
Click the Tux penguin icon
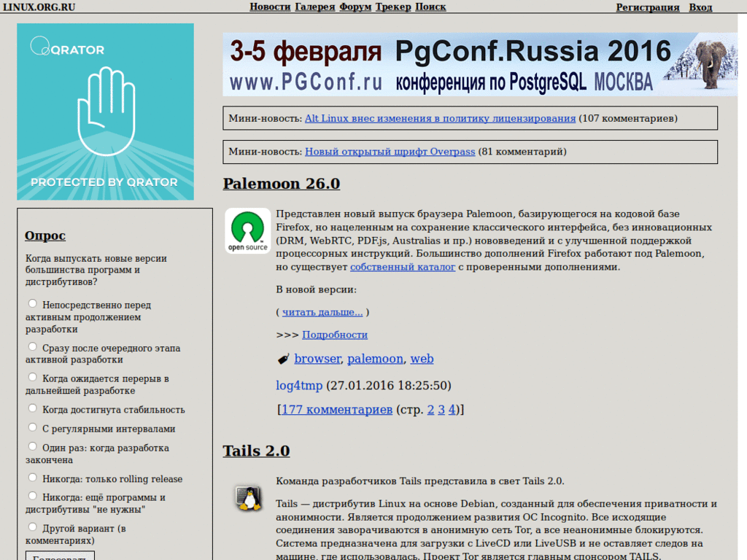click(248, 498)
